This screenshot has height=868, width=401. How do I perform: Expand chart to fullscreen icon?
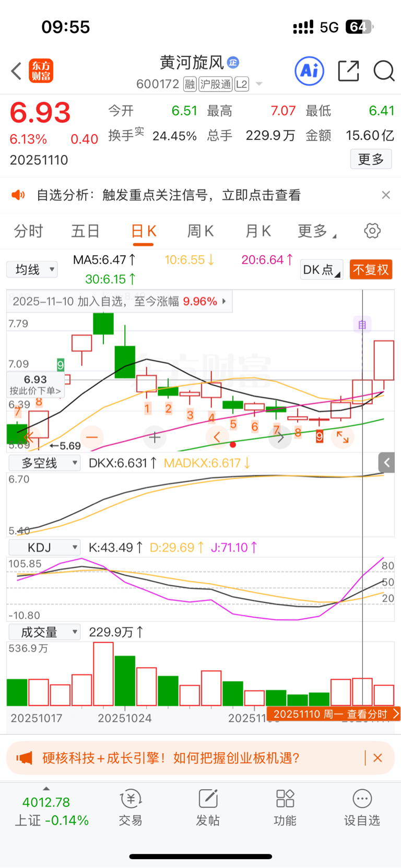tap(343, 437)
